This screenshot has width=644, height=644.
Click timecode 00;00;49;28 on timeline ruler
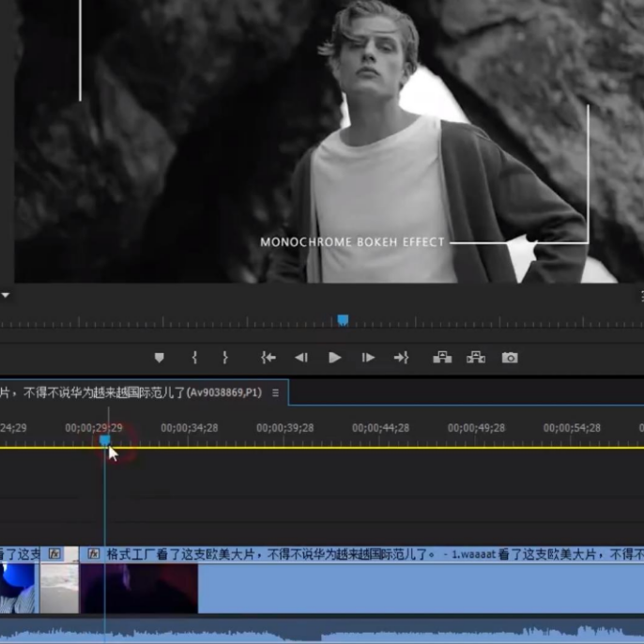pyautogui.click(x=476, y=428)
